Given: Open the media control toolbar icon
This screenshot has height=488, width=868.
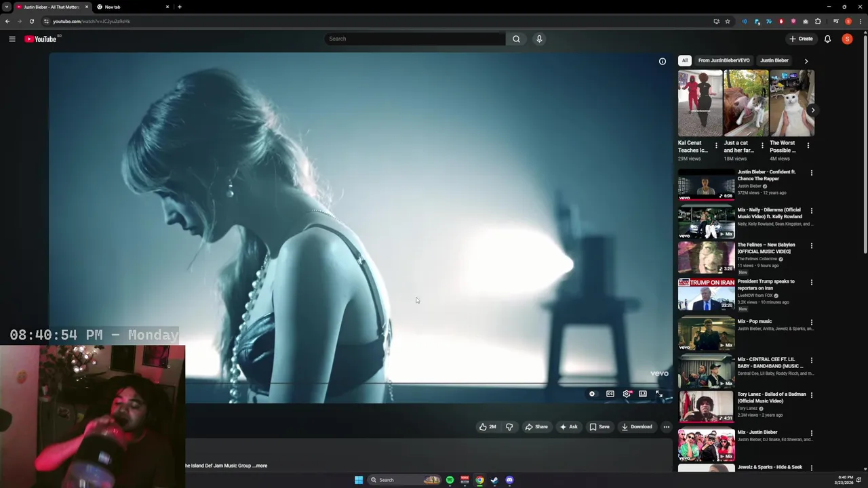Looking at the screenshot, I should click(836, 21).
